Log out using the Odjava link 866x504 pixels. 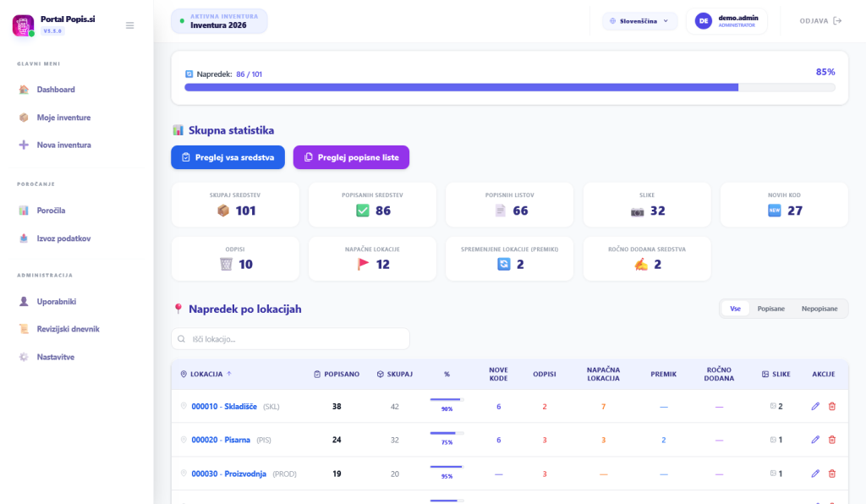(820, 21)
